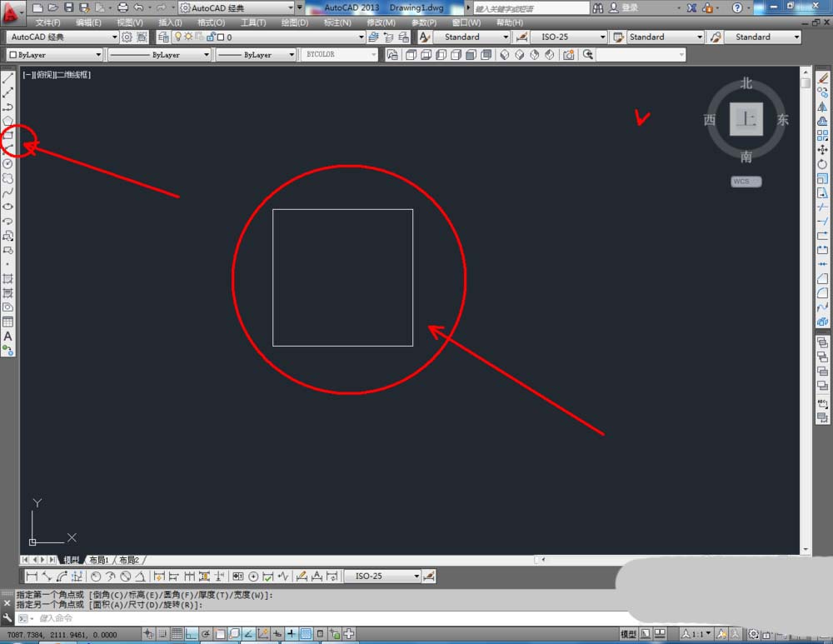This screenshot has height=644, width=833.
Task: Click the Linear dimension icon
Action: 32,576
